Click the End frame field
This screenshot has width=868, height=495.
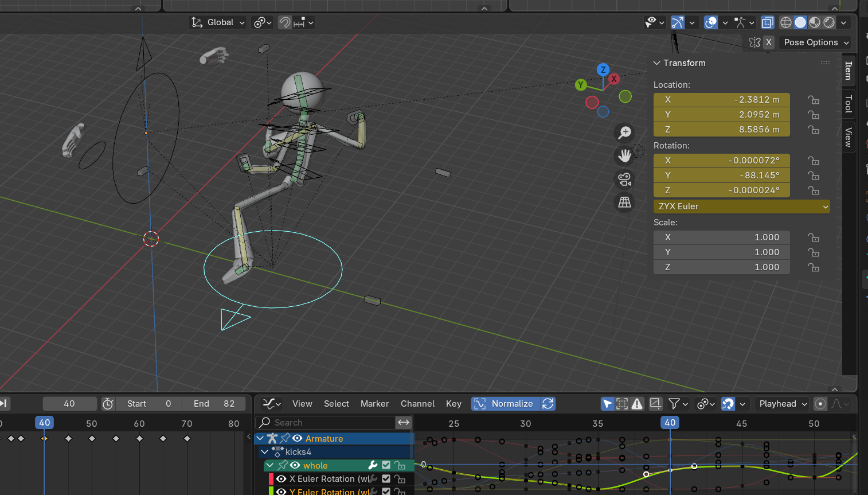pos(213,404)
